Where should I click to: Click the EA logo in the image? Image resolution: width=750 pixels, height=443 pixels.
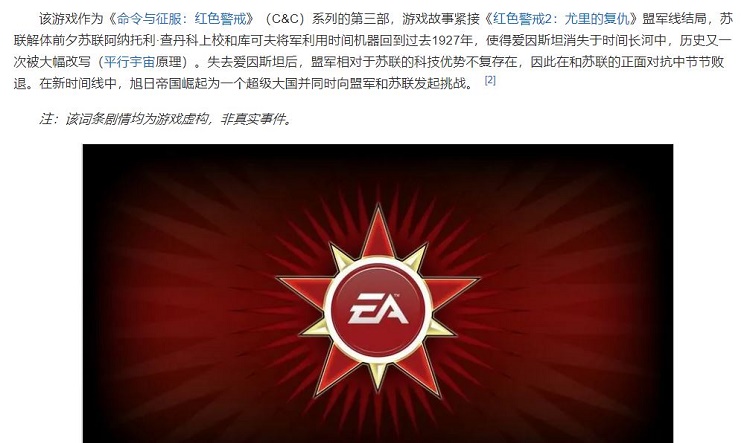coord(378,309)
